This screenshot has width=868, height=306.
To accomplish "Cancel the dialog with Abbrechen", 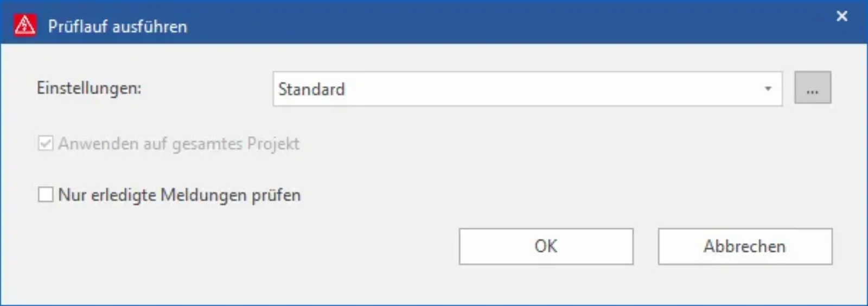I will pos(745,246).
